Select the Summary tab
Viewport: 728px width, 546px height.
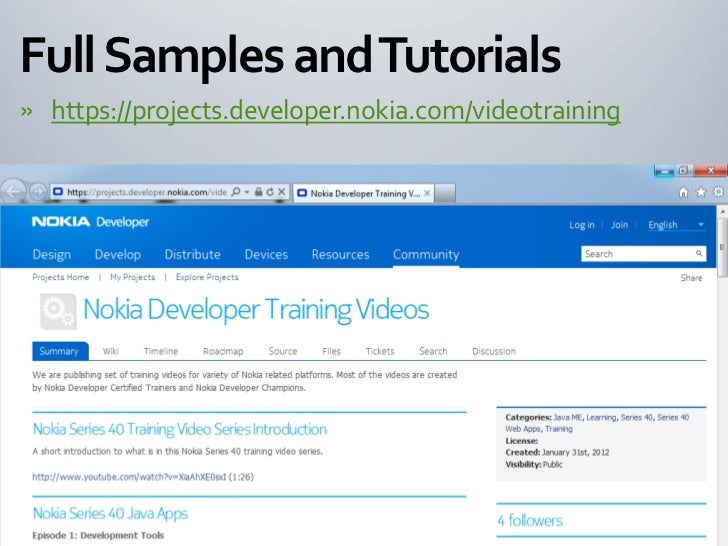(x=60, y=351)
